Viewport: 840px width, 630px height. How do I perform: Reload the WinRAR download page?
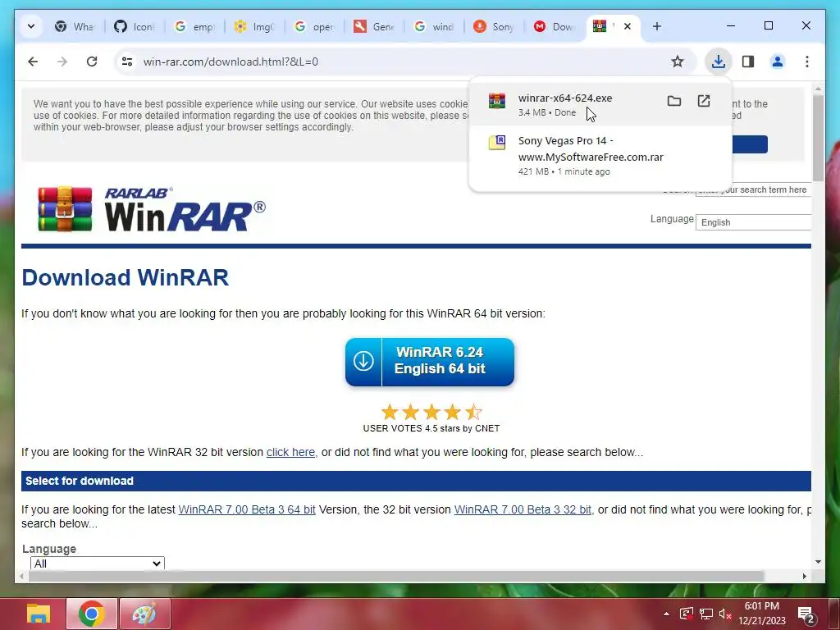coord(92,62)
